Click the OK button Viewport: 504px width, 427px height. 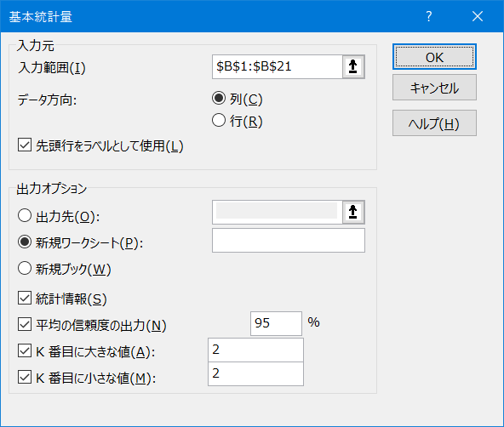(x=434, y=57)
